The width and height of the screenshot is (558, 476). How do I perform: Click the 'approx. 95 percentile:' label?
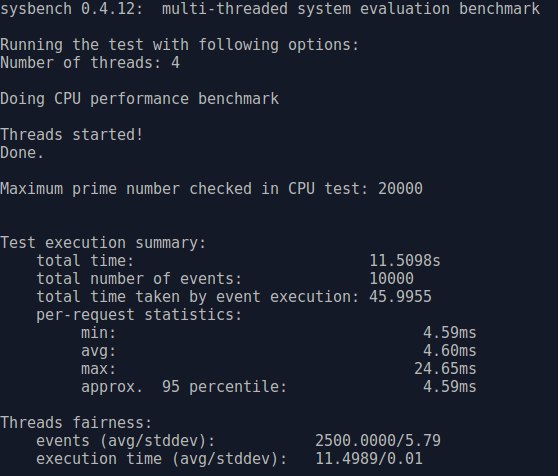click(184, 387)
